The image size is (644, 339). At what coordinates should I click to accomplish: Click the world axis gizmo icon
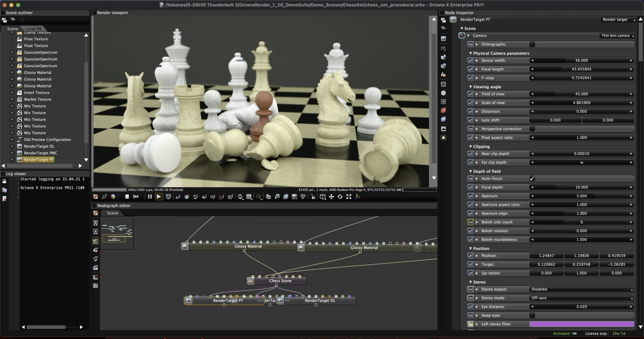point(358,197)
